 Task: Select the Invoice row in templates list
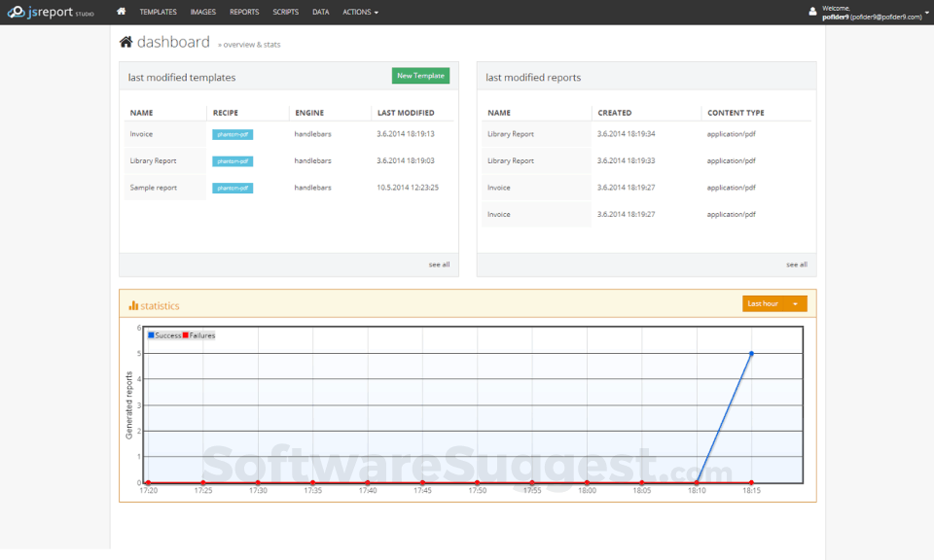pyautogui.click(x=139, y=133)
